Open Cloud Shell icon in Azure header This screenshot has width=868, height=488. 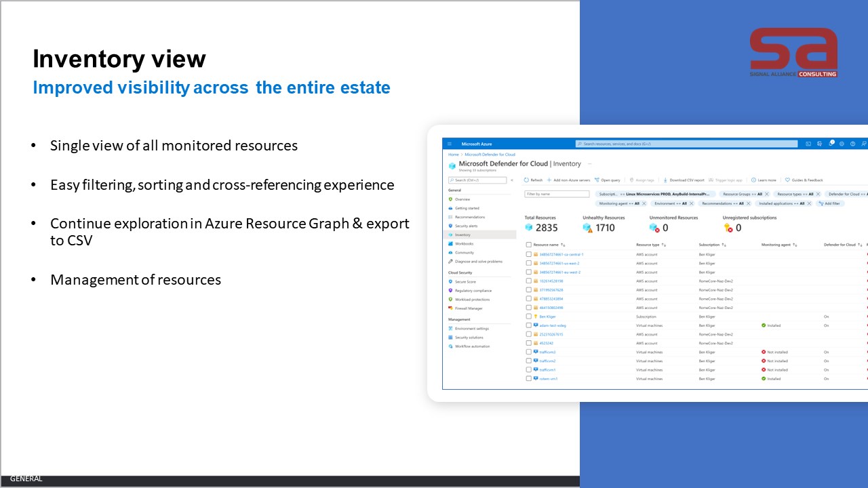pos(808,144)
